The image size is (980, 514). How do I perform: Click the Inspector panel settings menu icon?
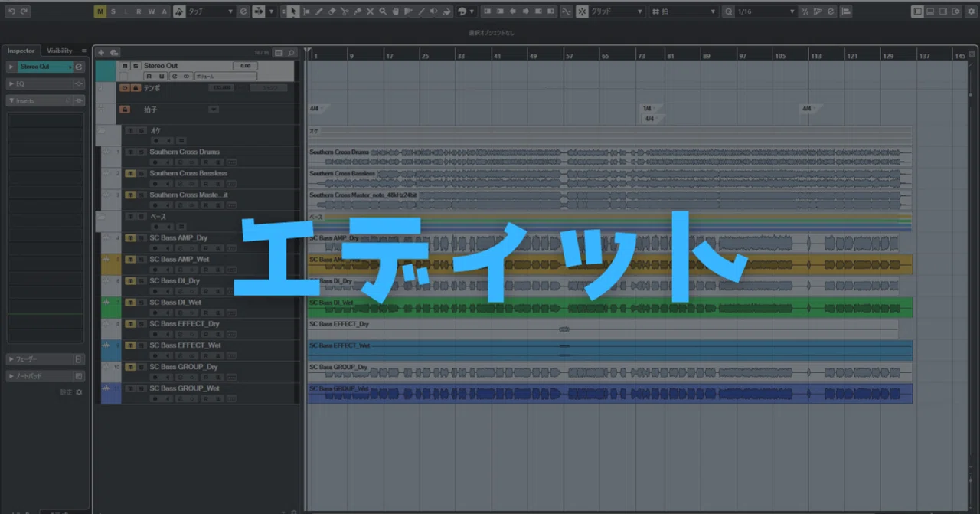pos(84,51)
